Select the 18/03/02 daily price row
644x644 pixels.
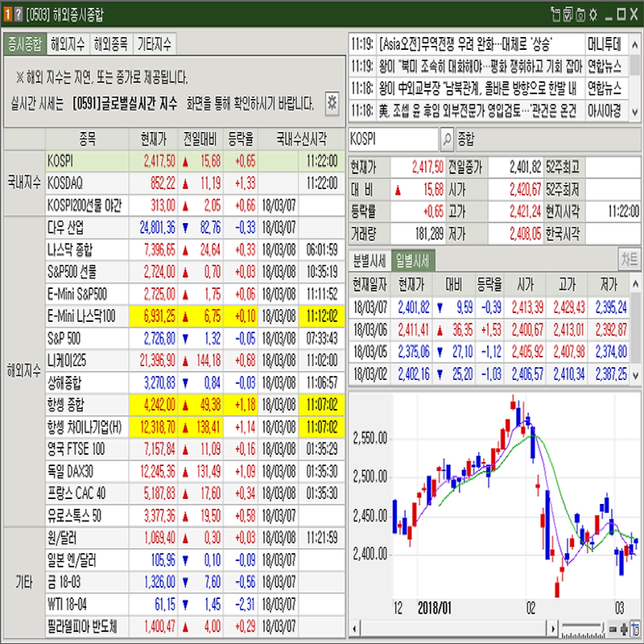[x=489, y=374]
